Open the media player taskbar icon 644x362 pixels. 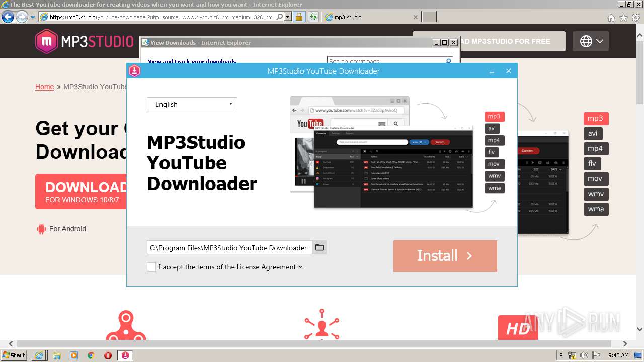tap(74, 355)
